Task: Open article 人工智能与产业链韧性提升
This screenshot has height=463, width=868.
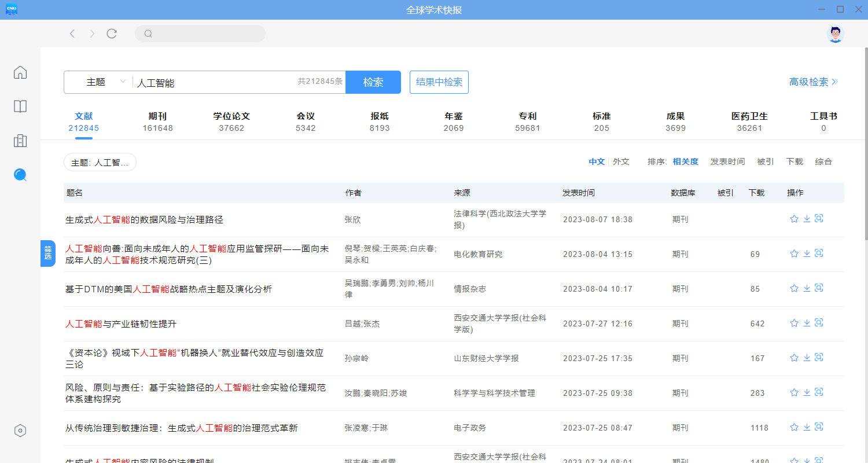Action: click(121, 324)
